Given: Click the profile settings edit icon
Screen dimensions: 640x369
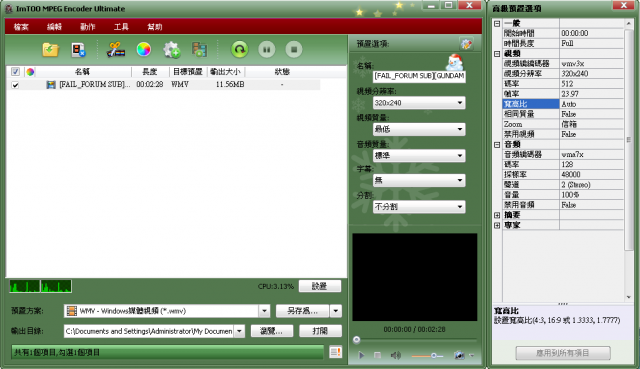Looking at the screenshot, I should coord(466,44).
